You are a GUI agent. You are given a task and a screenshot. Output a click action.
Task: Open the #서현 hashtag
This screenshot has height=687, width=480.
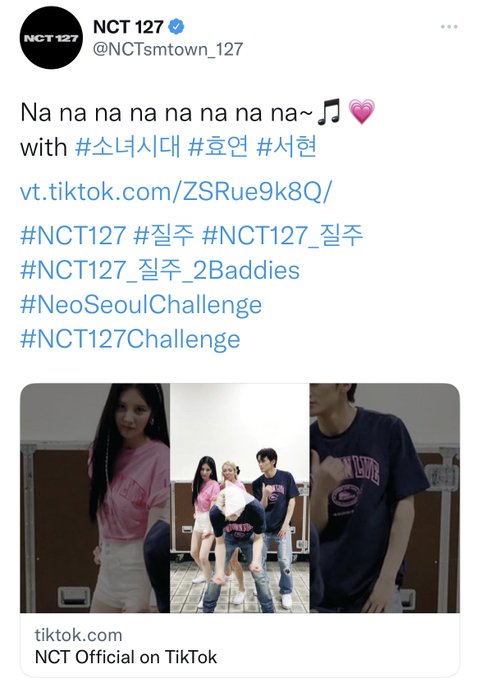click(x=286, y=146)
